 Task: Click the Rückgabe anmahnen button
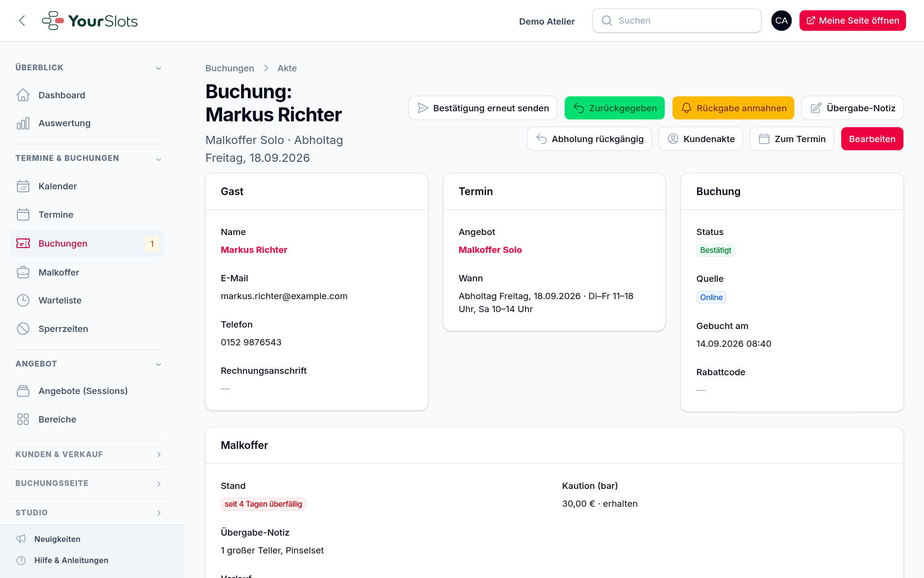[733, 108]
